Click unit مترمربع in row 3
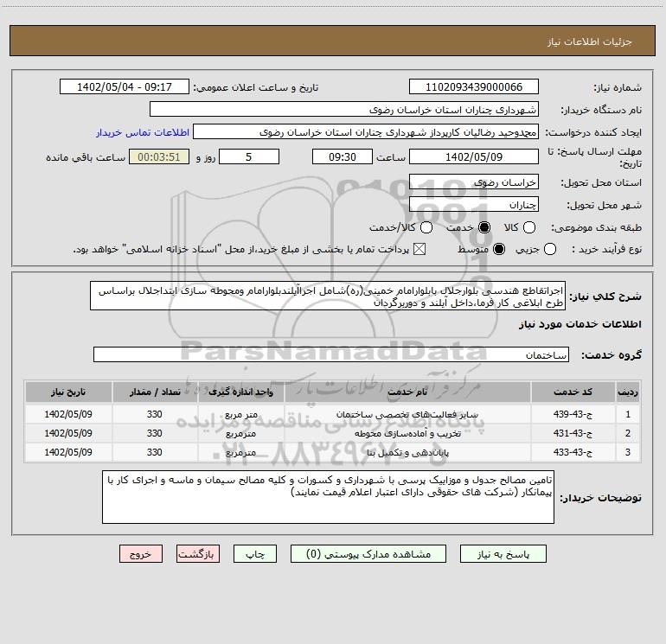Image resolution: width=666 pixels, height=644 pixels. [x=240, y=453]
